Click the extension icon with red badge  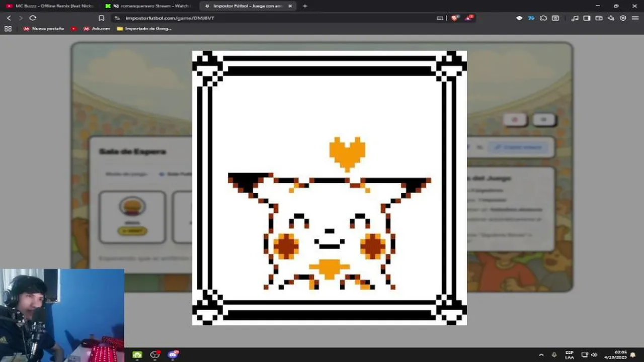pos(469,18)
